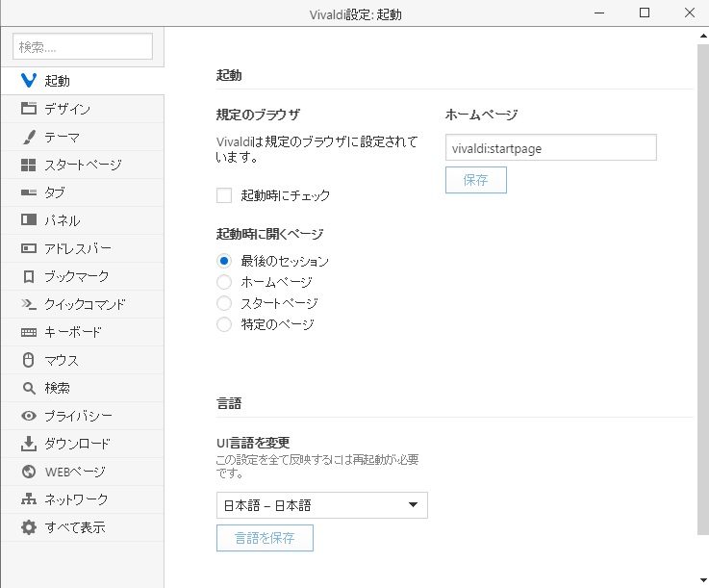
Task: Open WEBページ sidebar label
Action: point(75,472)
